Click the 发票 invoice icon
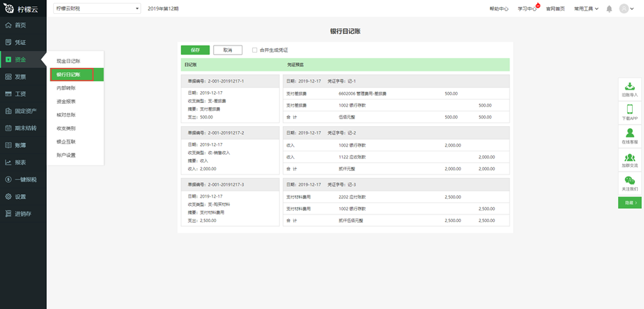Viewport: 644px width, 309px height. [x=8, y=77]
